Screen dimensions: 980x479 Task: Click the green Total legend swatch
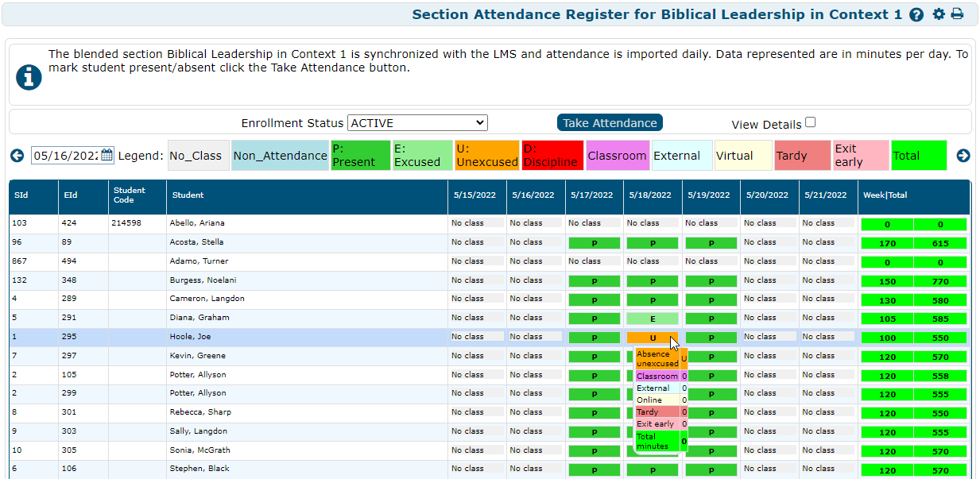[x=919, y=155]
